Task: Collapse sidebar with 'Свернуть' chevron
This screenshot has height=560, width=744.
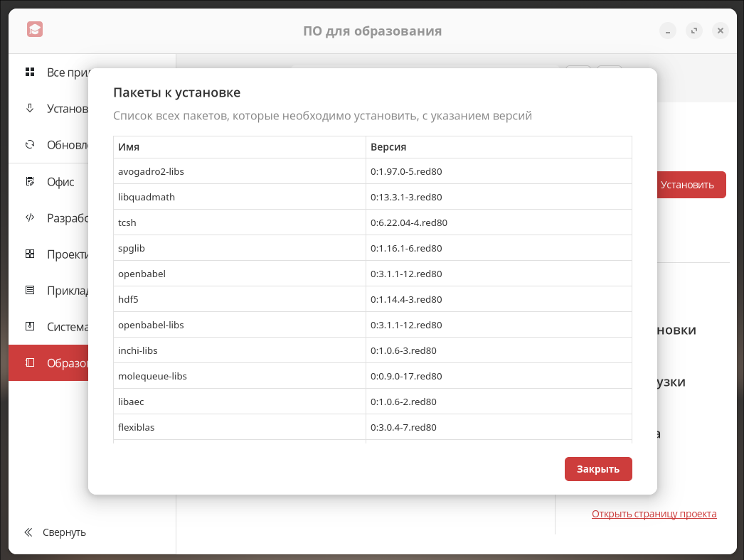Action: 28,532
